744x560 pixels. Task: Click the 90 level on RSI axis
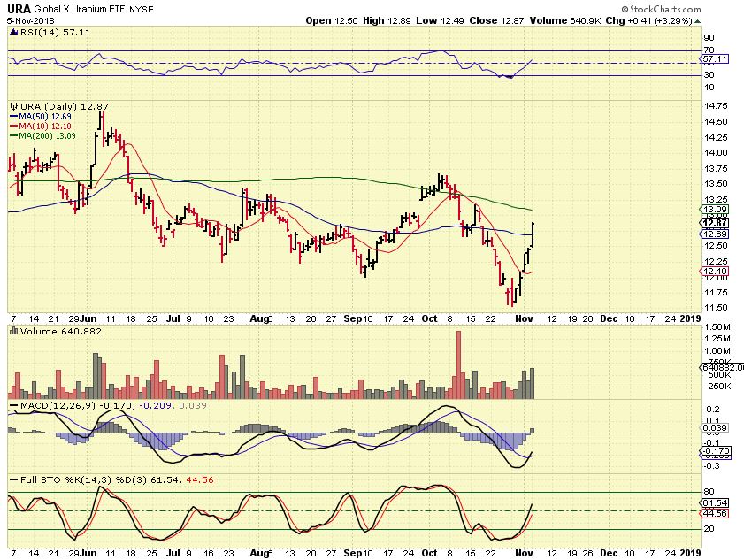pos(709,38)
